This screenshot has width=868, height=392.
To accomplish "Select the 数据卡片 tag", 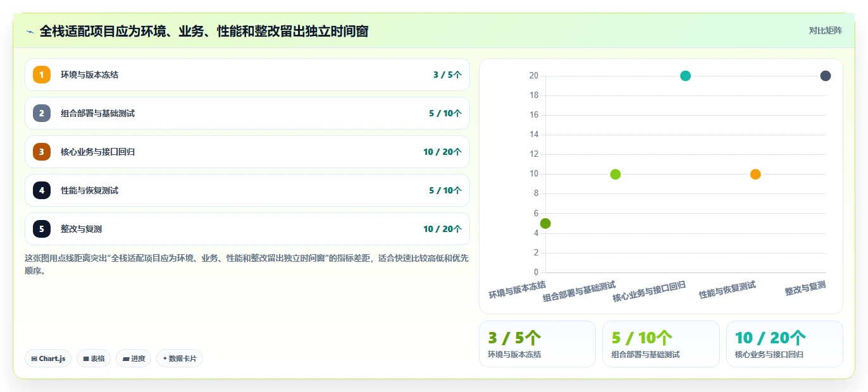I will click(180, 358).
